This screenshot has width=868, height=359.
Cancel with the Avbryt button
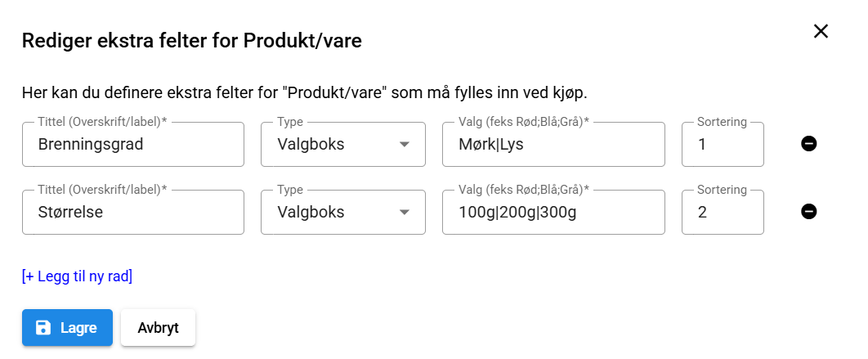click(158, 328)
